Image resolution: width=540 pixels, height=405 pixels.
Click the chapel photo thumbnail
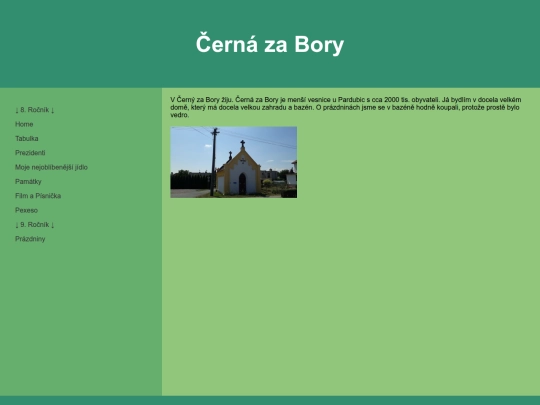[233, 162]
